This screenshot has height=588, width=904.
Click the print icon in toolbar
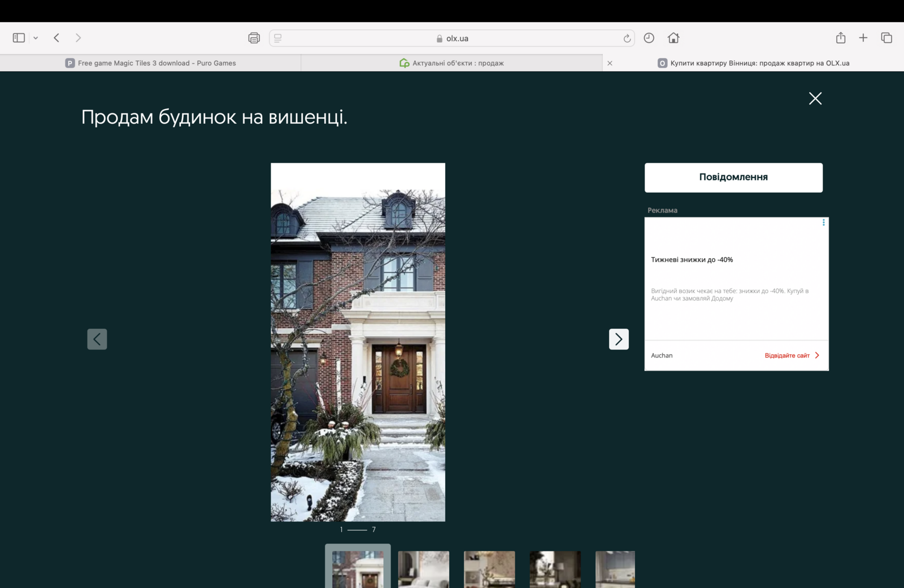(x=254, y=38)
